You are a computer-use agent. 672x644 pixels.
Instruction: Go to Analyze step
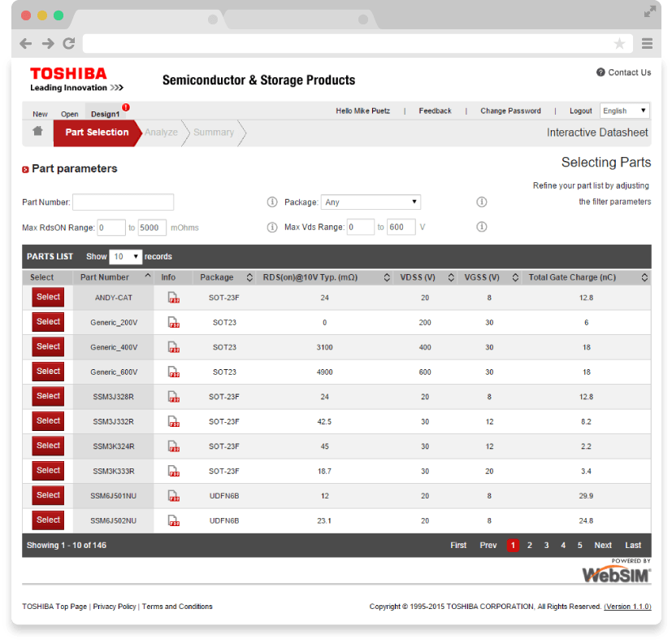(161, 133)
